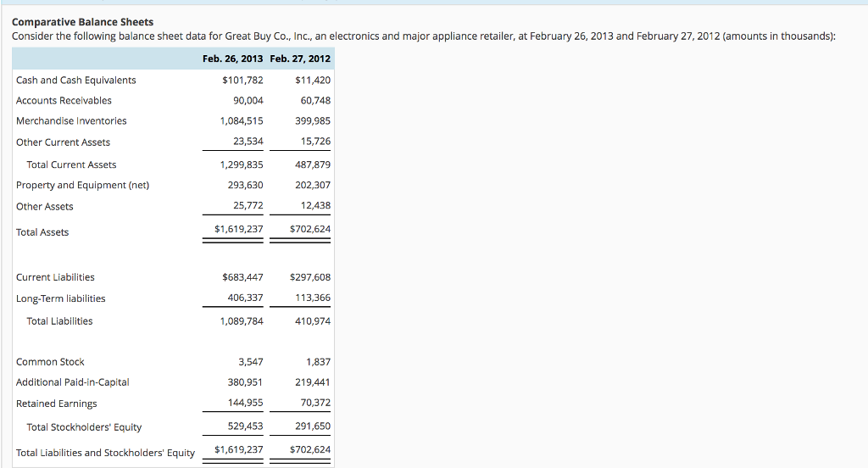This screenshot has width=868, height=468.
Task: Select the "Feb. 27, 2012" column header
Action: coord(299,58)
